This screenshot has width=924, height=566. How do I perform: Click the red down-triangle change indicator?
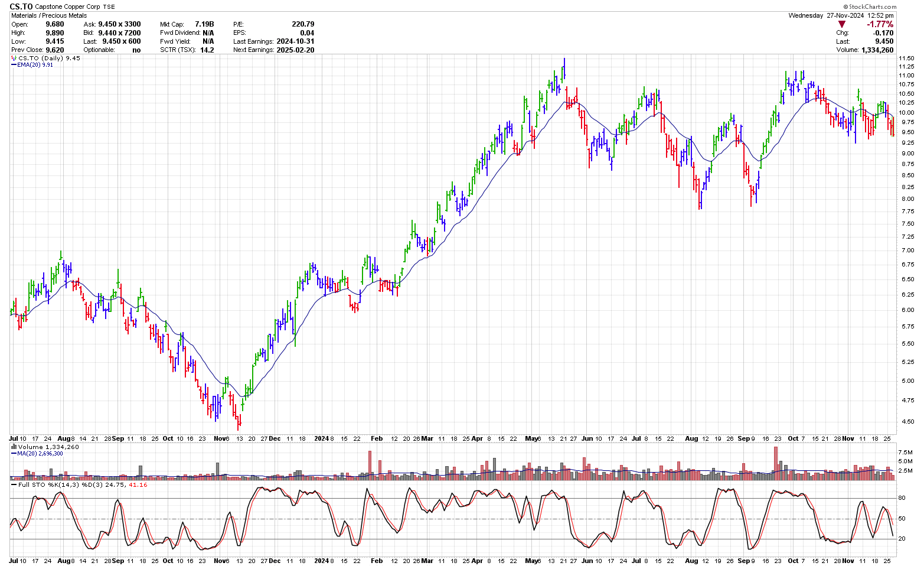(x=842, y=24)
